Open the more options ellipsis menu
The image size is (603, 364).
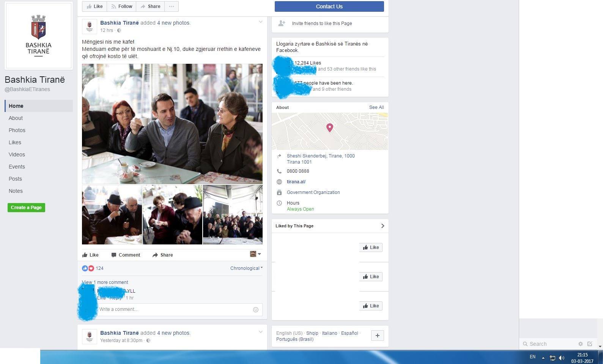tap(172, 6)
